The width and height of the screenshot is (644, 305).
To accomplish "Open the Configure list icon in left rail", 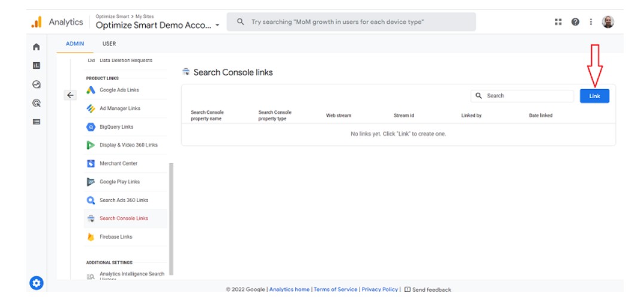I will point(36,121).
